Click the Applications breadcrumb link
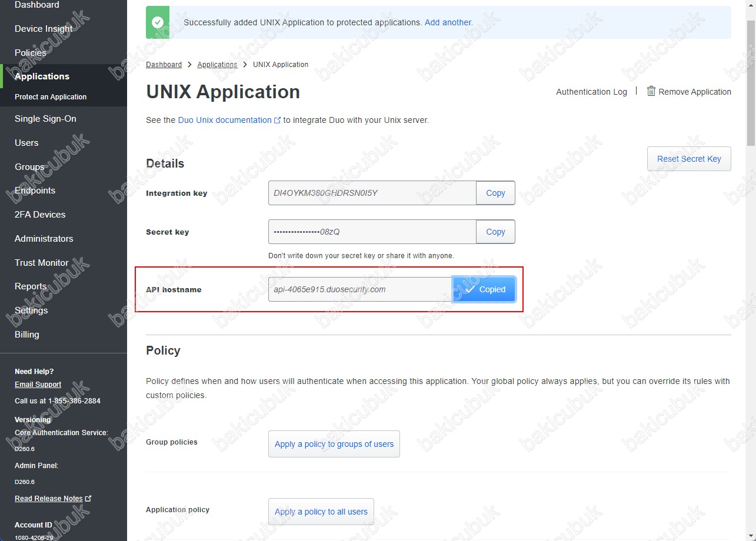The height and width of the screenshot is (541, 756). click(217, 65)
